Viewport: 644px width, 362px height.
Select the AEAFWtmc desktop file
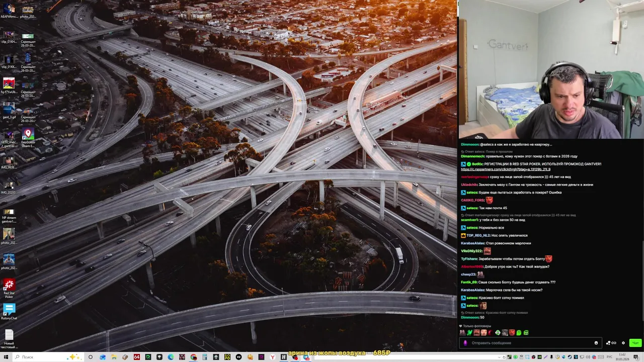pos(9,11)
